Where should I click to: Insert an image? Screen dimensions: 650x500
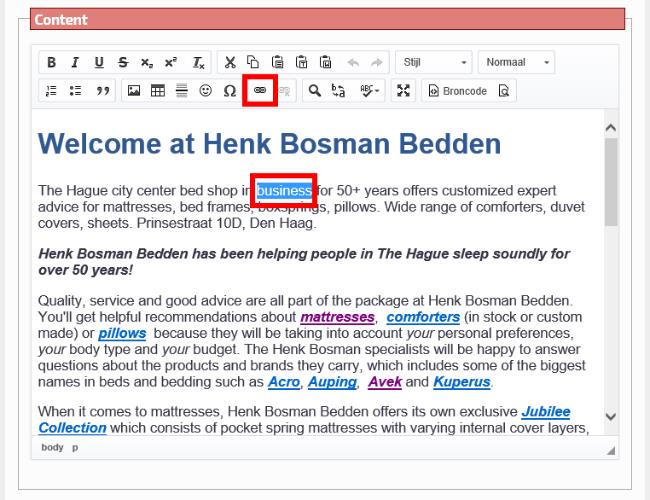(134, 90)
